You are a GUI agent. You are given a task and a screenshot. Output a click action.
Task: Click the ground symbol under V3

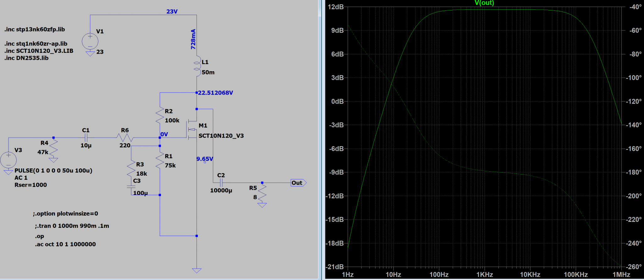pos(8,172)
